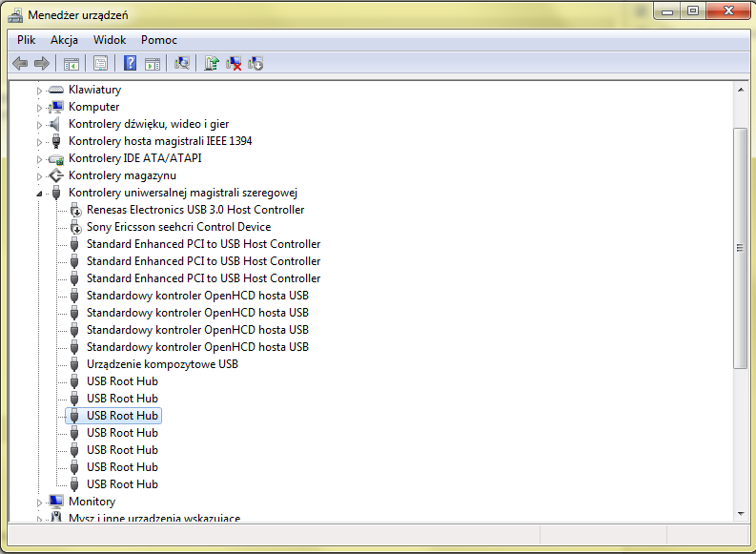Open the Widok menu
Viewport: 756px width, 554px height.
[110, 40]
